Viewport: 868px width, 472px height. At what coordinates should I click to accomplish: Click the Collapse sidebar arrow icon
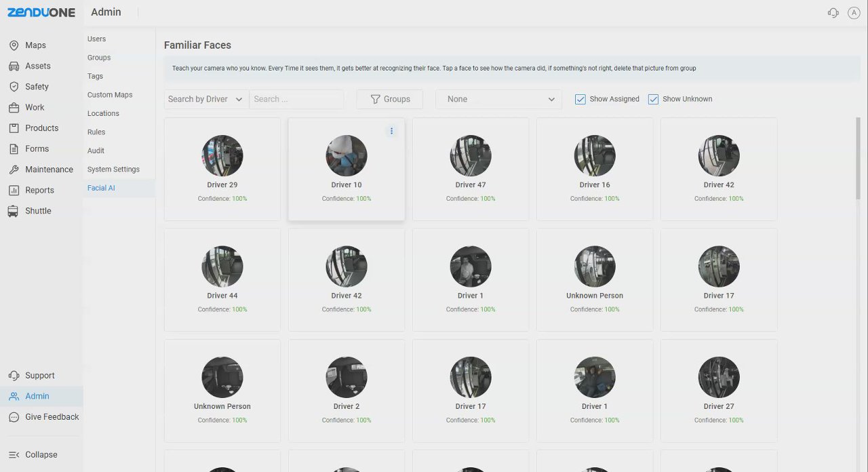(14, 455)
